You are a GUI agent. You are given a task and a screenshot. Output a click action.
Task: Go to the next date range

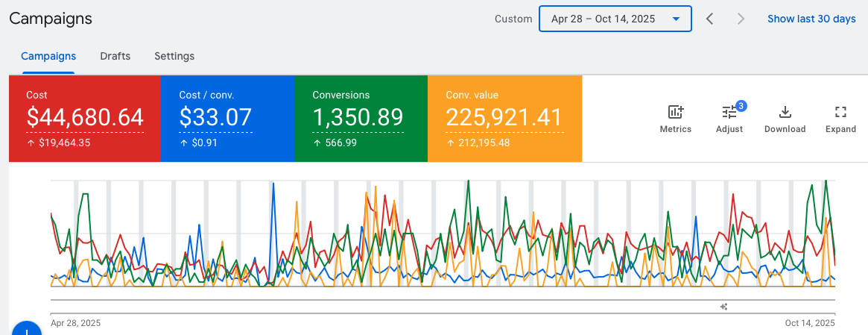741,19
